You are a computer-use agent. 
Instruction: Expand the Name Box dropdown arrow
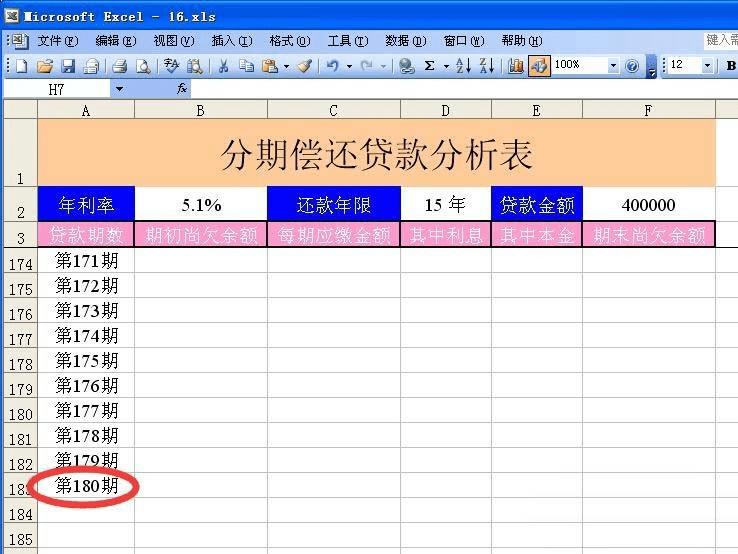point(120,89)
